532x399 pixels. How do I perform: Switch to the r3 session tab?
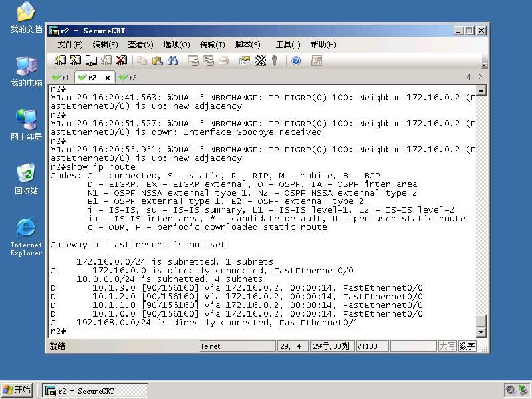[x=128, y=78]
